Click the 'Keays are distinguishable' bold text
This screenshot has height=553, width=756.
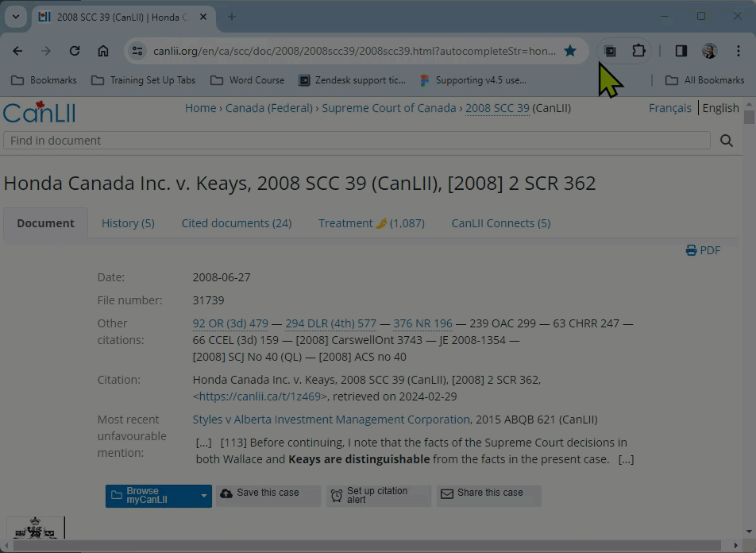click(x=359, y=459)
